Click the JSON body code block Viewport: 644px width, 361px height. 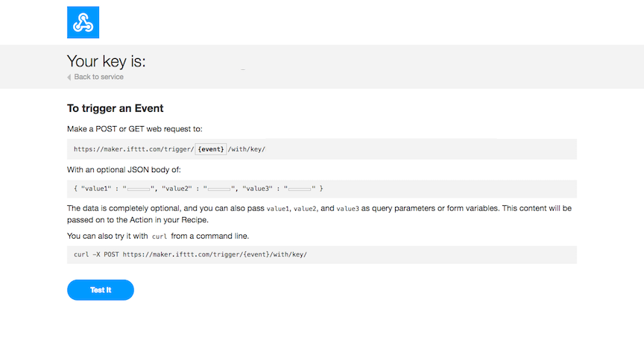321,189
